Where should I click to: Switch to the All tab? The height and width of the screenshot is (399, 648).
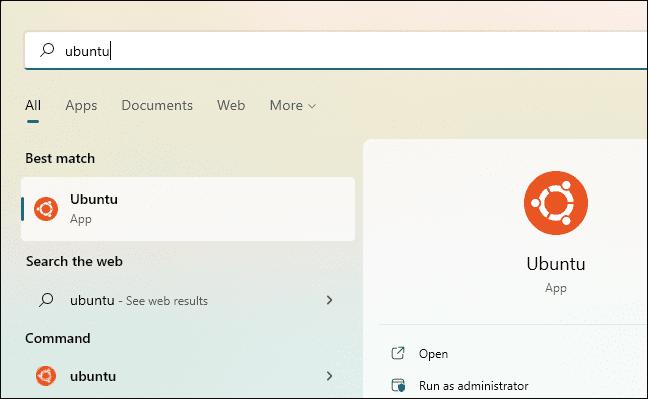coord(33,105)
